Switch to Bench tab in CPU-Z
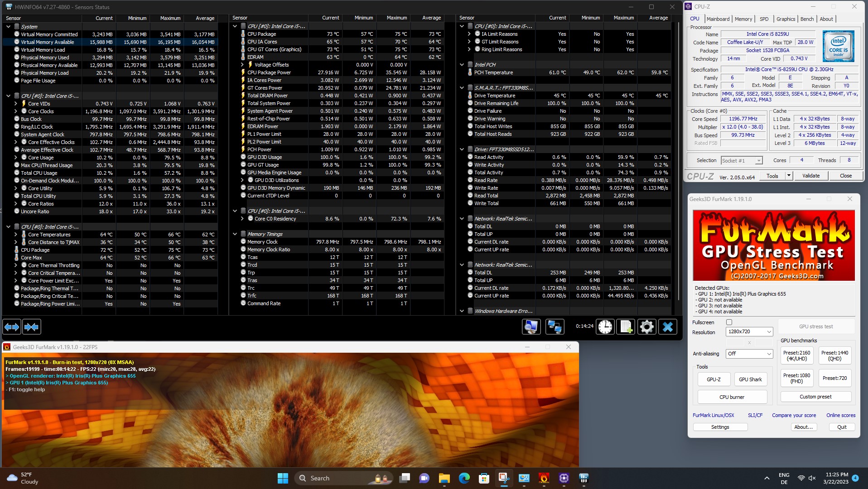The height and width of the screenshot is (489, 868). (807, 19)
